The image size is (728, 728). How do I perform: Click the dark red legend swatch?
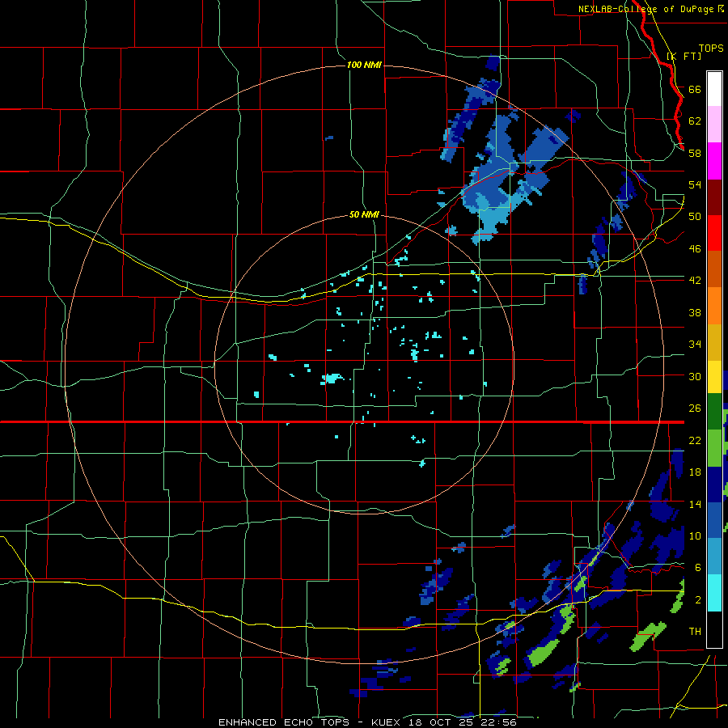click(x=714, y=197)
